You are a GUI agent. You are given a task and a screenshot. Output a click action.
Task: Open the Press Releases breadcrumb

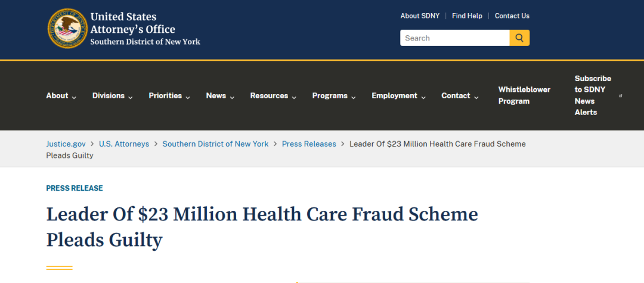[x=309, y=144]
